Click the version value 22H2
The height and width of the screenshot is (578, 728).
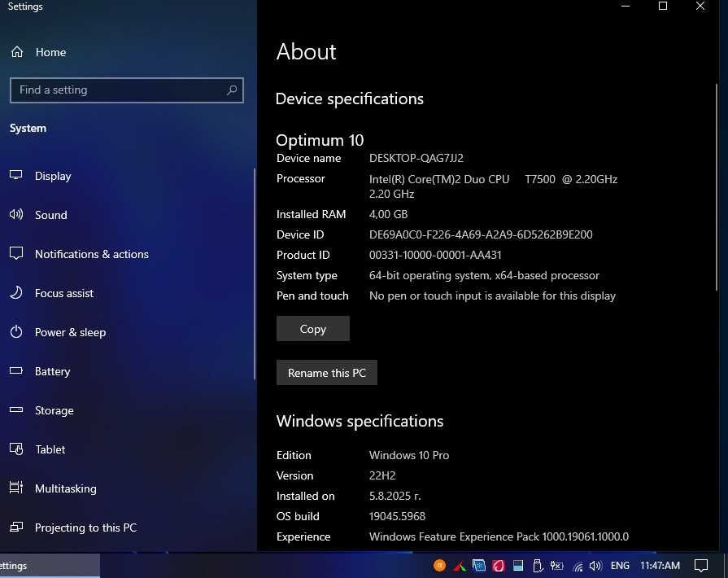[382, 475]
